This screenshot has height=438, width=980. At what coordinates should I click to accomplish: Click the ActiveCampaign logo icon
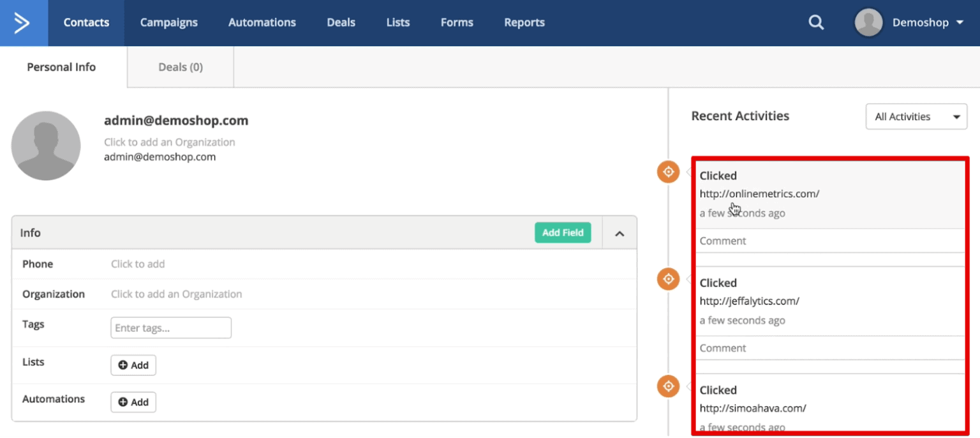pos(24,22)
